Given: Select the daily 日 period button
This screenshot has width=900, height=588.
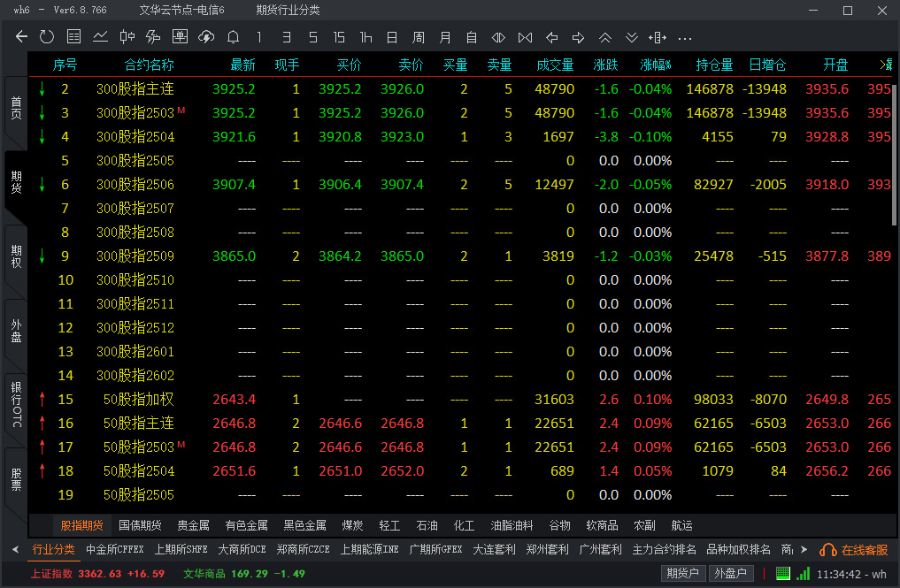Looking at the screenshot, I should pyautogui.click(x=392, y=37).
